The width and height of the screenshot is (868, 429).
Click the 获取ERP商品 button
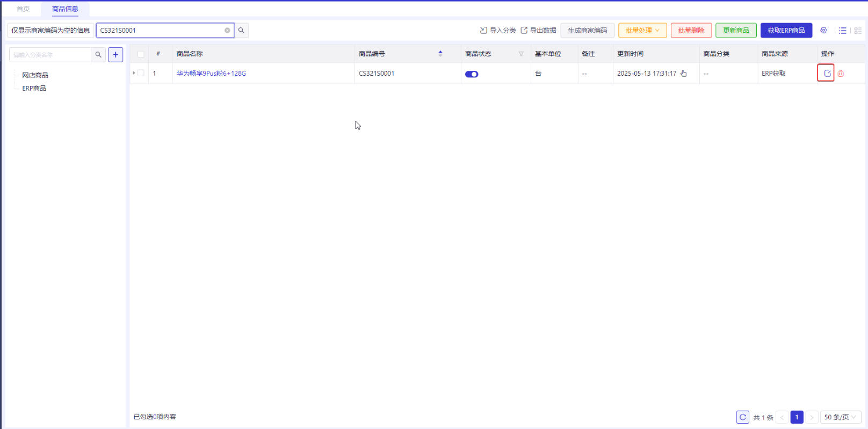(786, 31)
